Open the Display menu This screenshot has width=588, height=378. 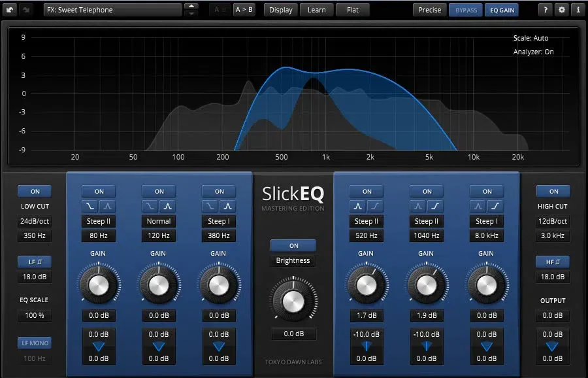click(x=281, y=10)
